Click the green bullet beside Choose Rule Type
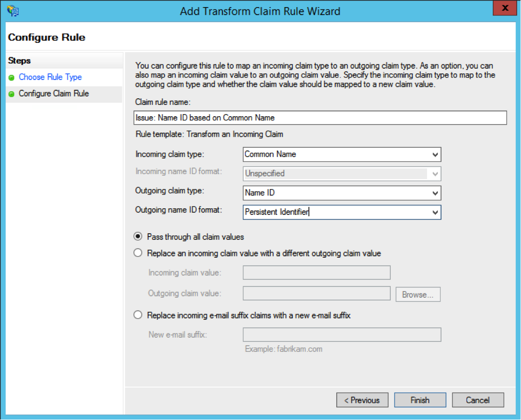This screenshot has height=420, width=521. 12,78
